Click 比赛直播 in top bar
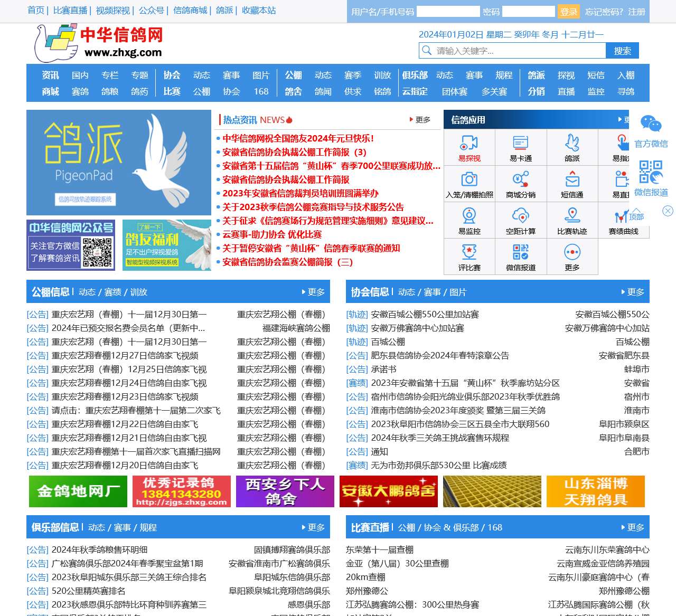676x616 pixels. [x=70, y=10]
